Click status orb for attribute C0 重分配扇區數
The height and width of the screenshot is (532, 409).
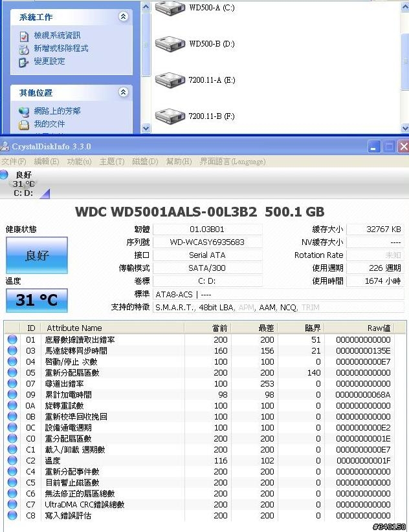[12, 438]
